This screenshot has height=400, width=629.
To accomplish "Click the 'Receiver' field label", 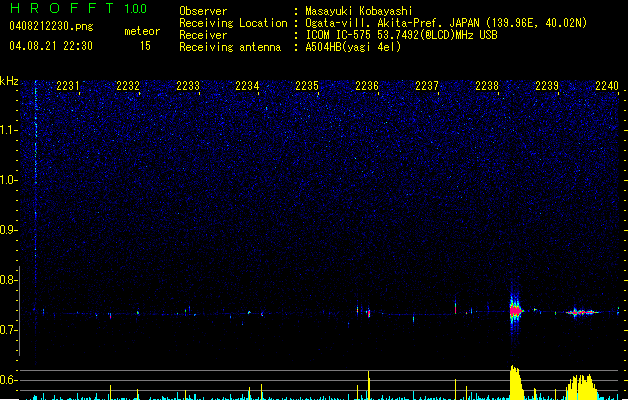I will (x=203, y=35).
